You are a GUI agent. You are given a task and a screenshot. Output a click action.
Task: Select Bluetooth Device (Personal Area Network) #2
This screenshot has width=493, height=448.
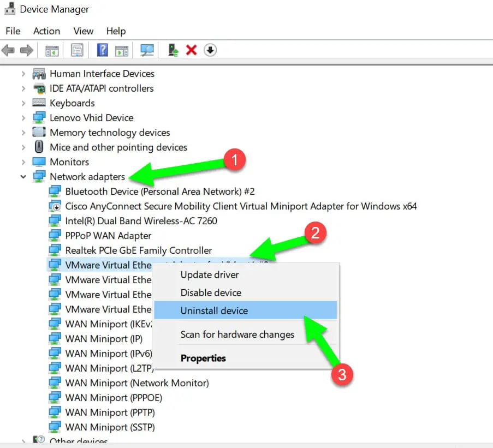pos(160,192)
